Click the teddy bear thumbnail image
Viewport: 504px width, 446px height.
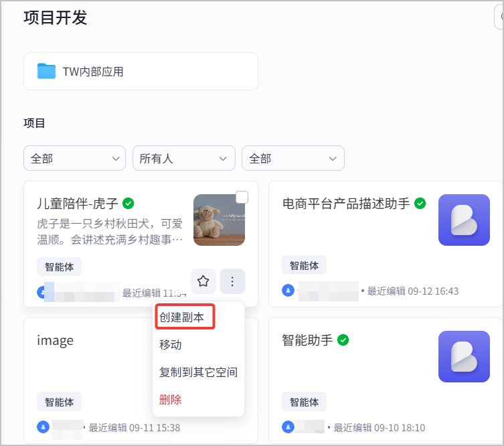(220, 220)
